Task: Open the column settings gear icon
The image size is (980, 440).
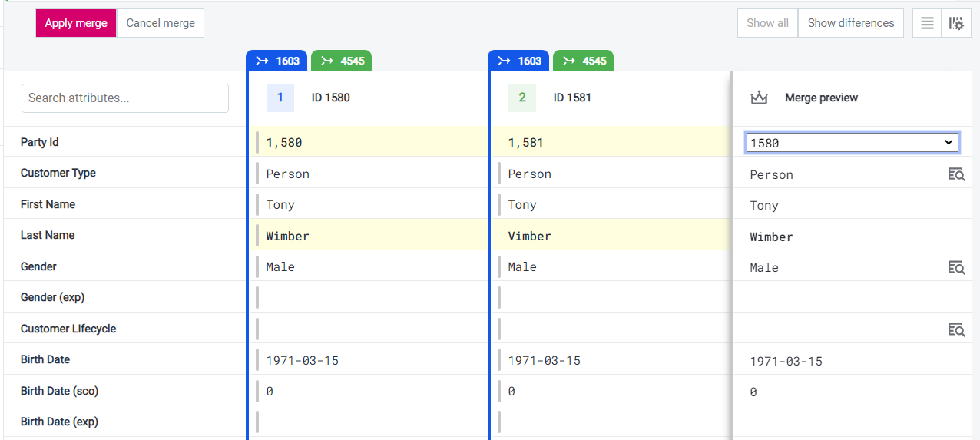Action: (x=956, y=23)
